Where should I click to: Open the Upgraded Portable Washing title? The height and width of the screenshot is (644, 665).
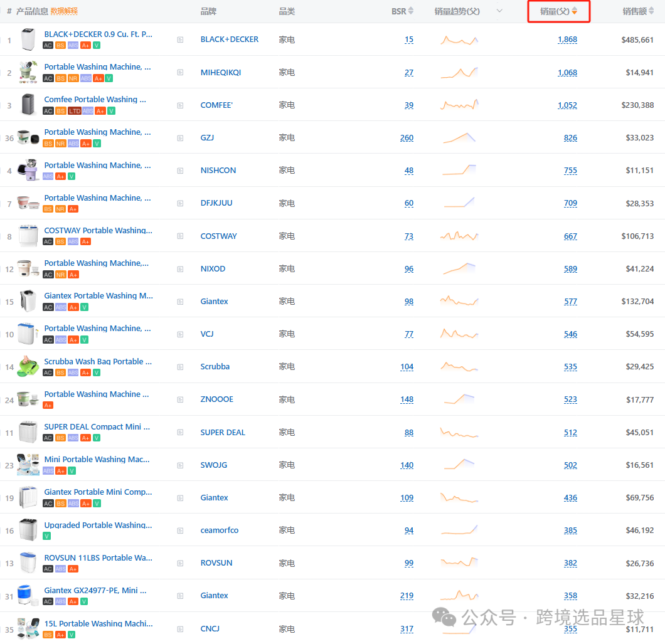click(x=98, y=525)
